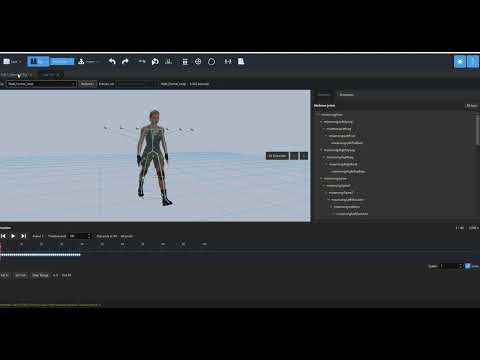Collapse the mixamorig:Spine node

[321, 178]
